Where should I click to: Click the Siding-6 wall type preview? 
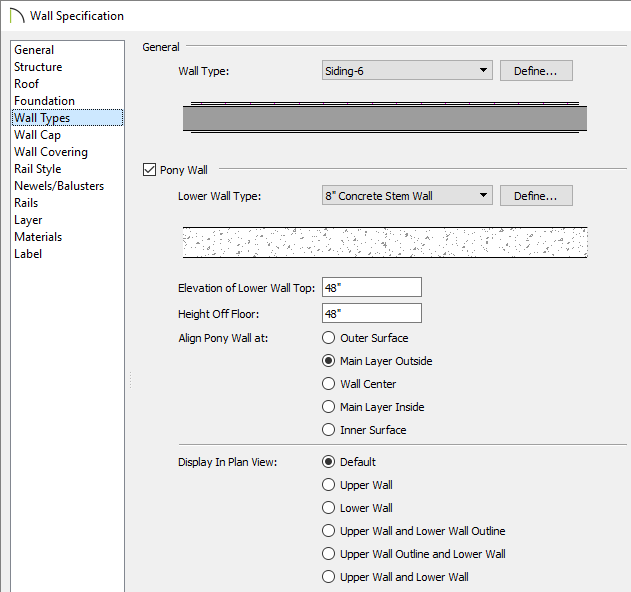(x=384, y=117)
